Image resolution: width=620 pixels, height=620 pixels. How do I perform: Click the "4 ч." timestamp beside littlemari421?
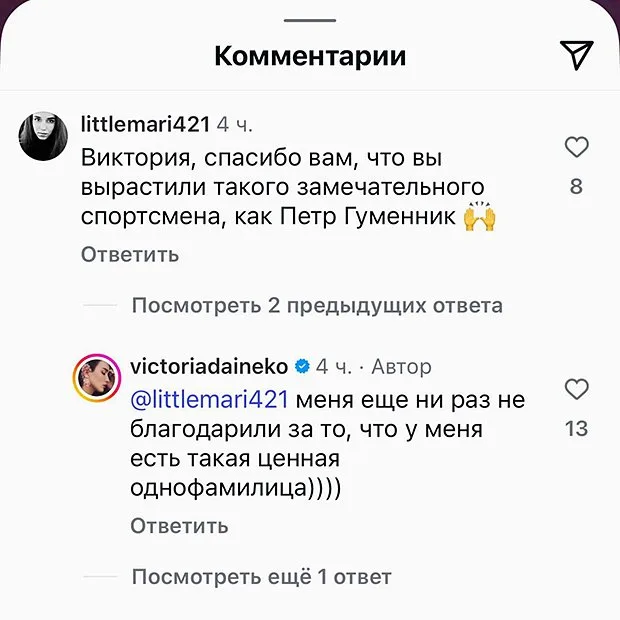coord(236,125)
